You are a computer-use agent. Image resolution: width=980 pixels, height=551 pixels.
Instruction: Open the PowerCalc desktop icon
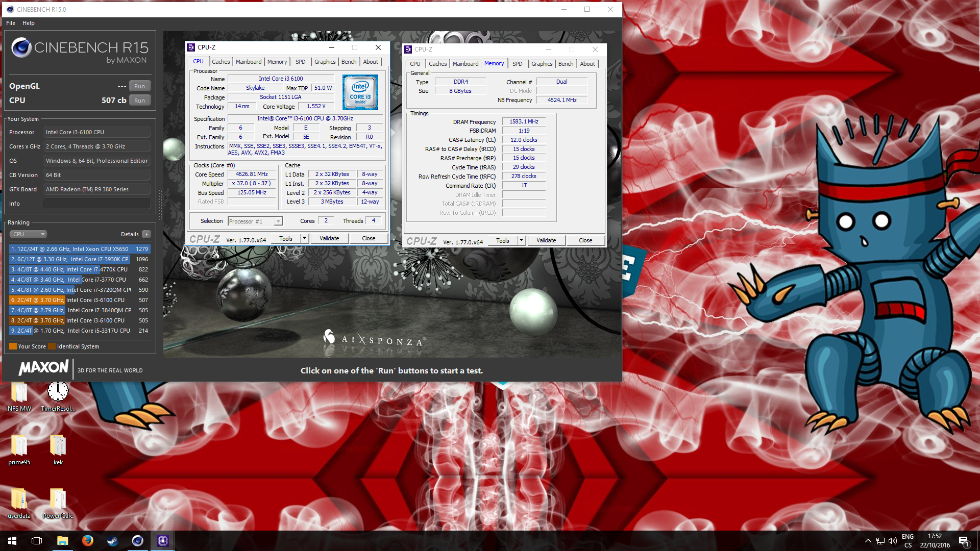pyautogui.click(x=58, y=504)
